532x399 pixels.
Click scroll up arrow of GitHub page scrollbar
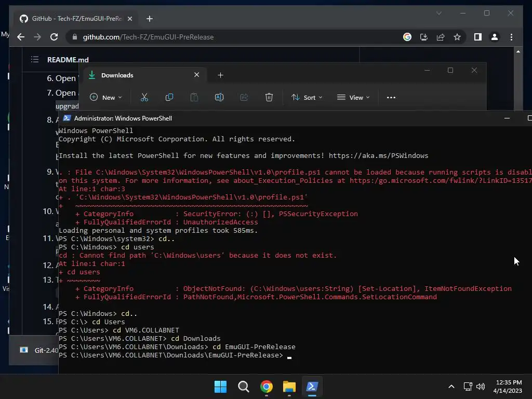click(518, 51)
